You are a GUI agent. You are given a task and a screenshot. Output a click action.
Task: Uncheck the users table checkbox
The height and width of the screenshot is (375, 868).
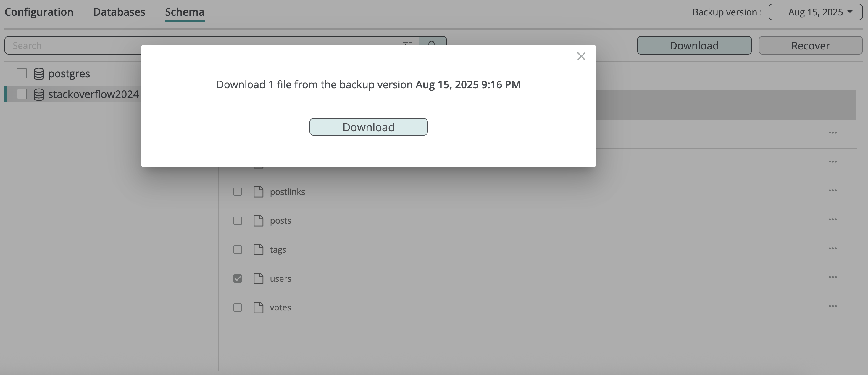[x=238, y=278]
